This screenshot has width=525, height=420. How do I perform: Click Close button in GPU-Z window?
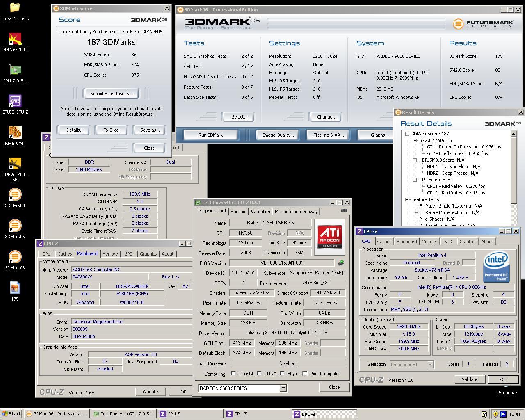click(334, 387)
